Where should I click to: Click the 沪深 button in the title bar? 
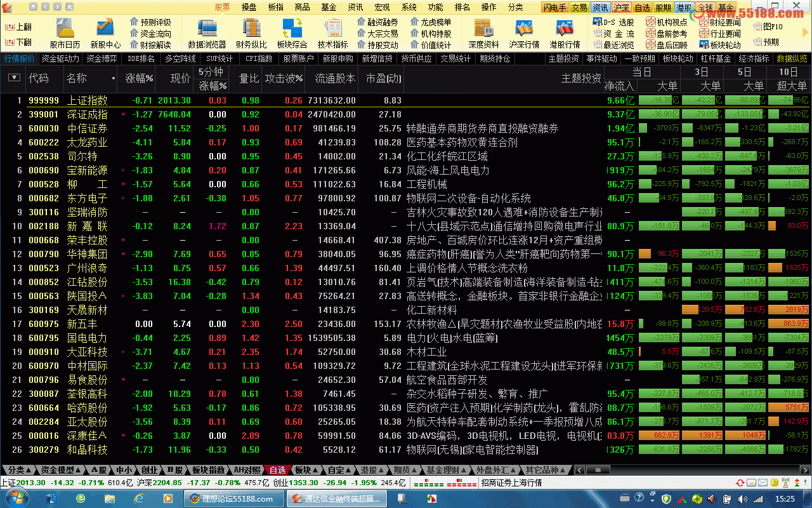622,8
